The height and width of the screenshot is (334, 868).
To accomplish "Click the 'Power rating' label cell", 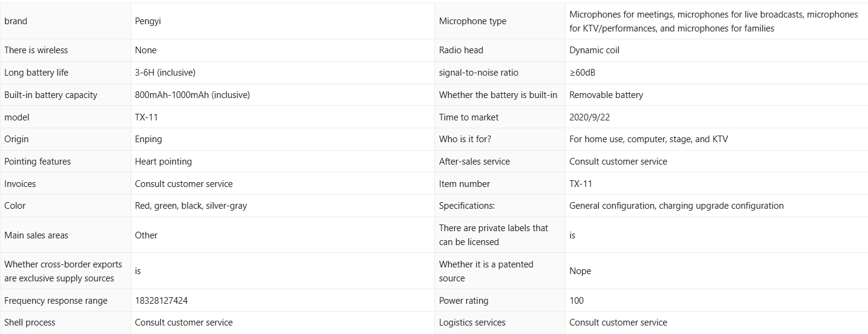I will click(x=500, y=301).
